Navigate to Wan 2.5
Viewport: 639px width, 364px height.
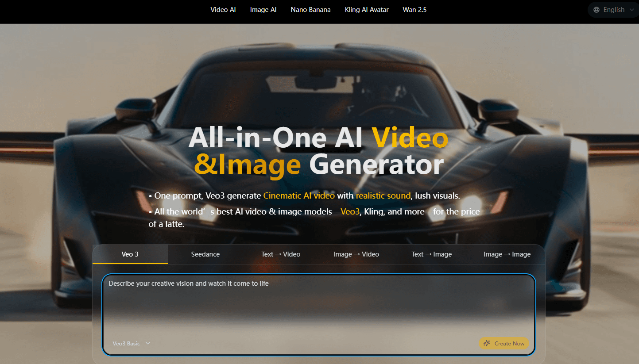tap(414, 10)
